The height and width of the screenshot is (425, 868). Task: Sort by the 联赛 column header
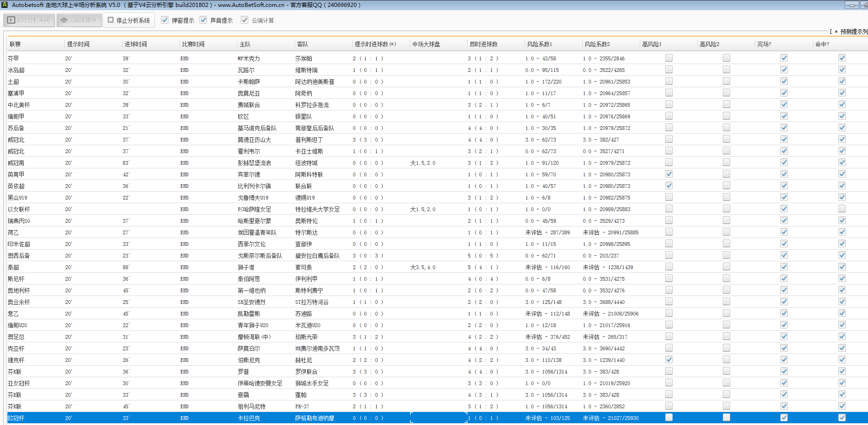pos(15,44)
